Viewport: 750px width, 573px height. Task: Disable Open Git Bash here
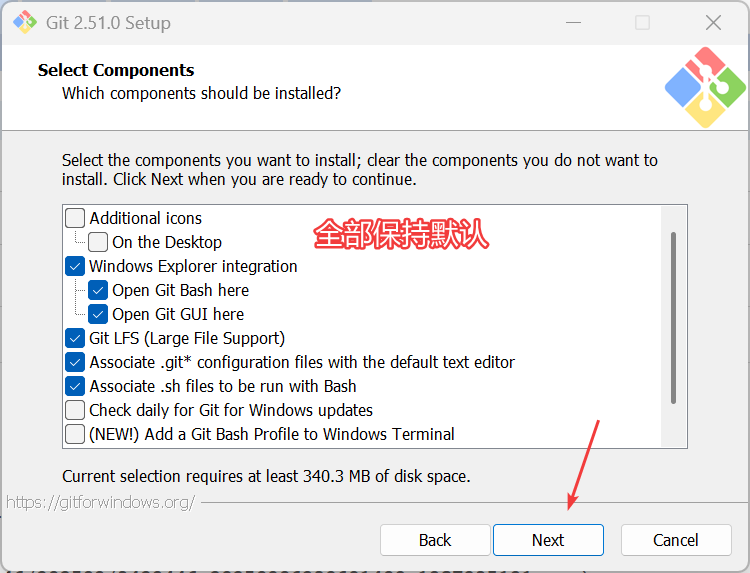click(98, 290)
